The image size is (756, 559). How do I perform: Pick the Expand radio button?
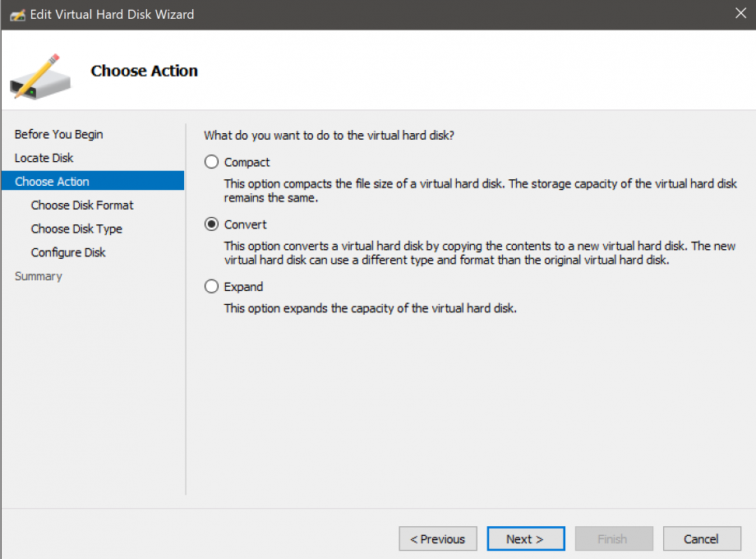212,287
